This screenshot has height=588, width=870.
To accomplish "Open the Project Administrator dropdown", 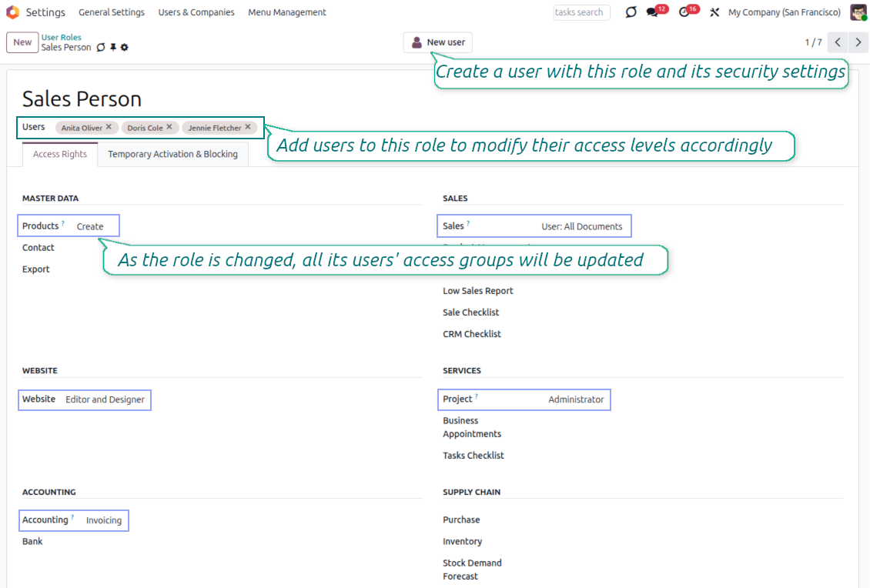I will 575,399.
